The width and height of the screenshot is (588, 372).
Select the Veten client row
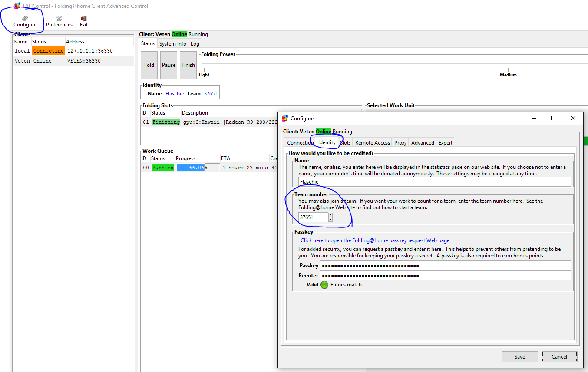point(73,61)
